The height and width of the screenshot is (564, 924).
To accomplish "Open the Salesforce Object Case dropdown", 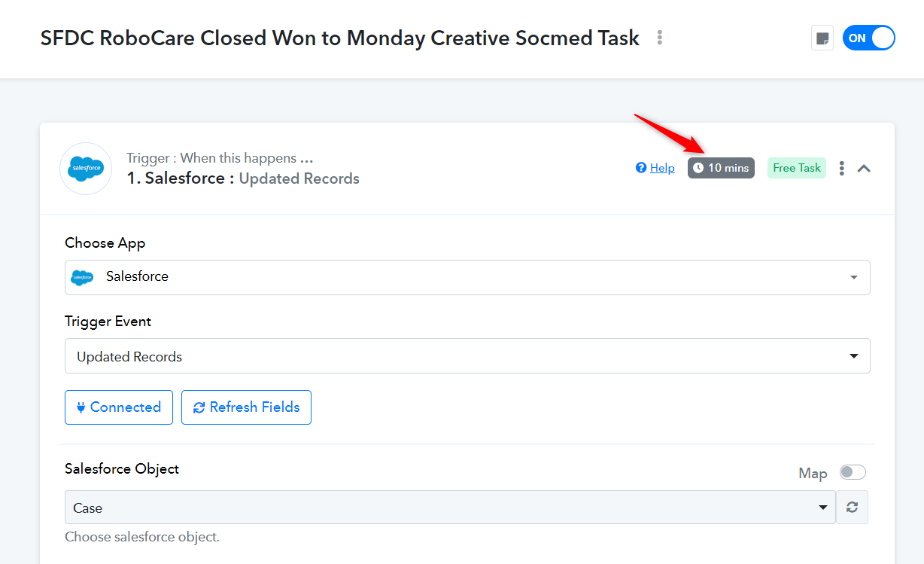I will [450, 508].
